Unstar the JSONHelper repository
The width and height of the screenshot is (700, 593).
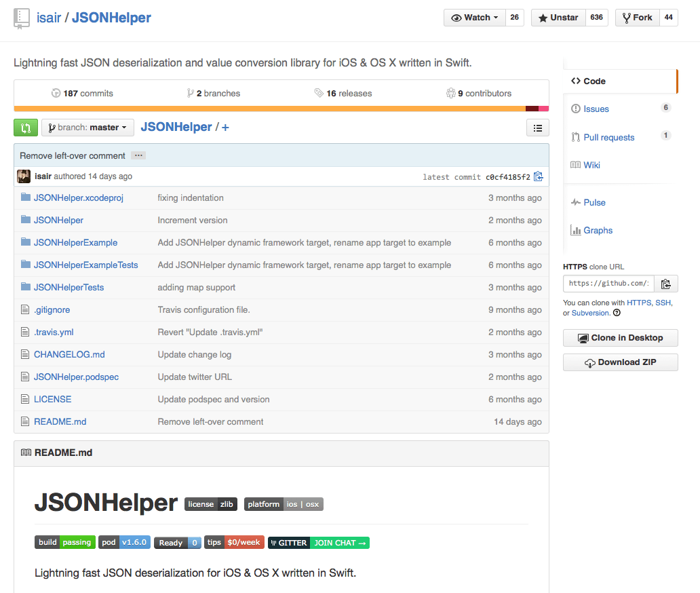pyautogui.click(x=558, y=17)
